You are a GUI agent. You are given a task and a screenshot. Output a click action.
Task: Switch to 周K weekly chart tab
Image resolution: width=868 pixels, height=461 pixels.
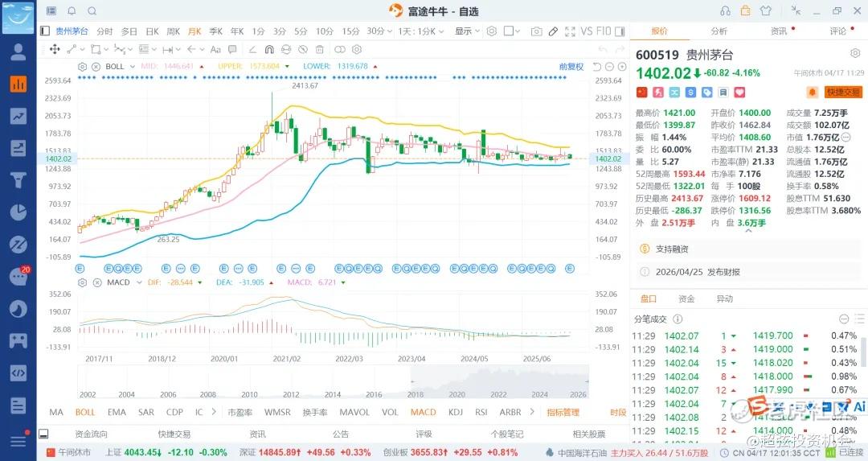click(x=174, y=31)
